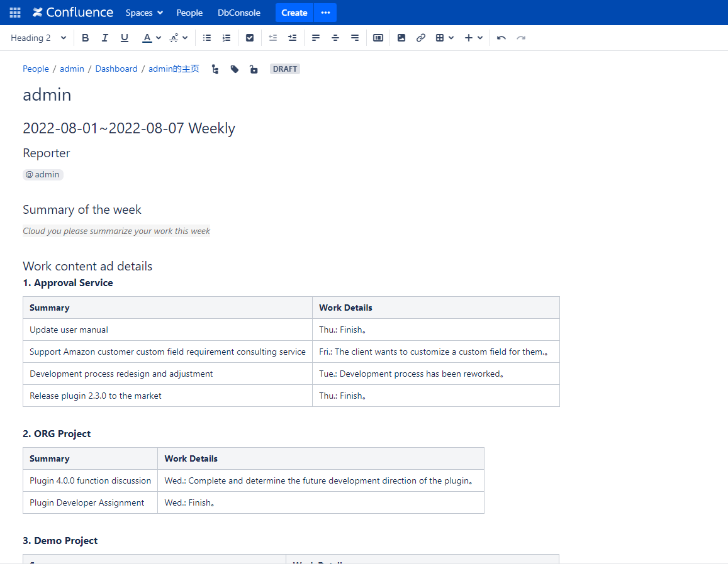Open the text color picker arrow
The height and width of the screenshot is (566, 728).
click(x=158, y=38)
